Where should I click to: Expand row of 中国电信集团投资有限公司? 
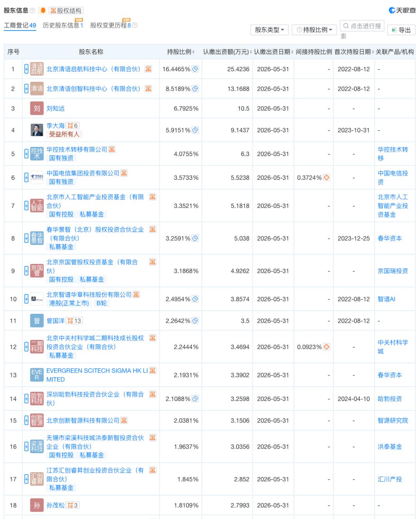pyautogui.click(x=26, y=178)
